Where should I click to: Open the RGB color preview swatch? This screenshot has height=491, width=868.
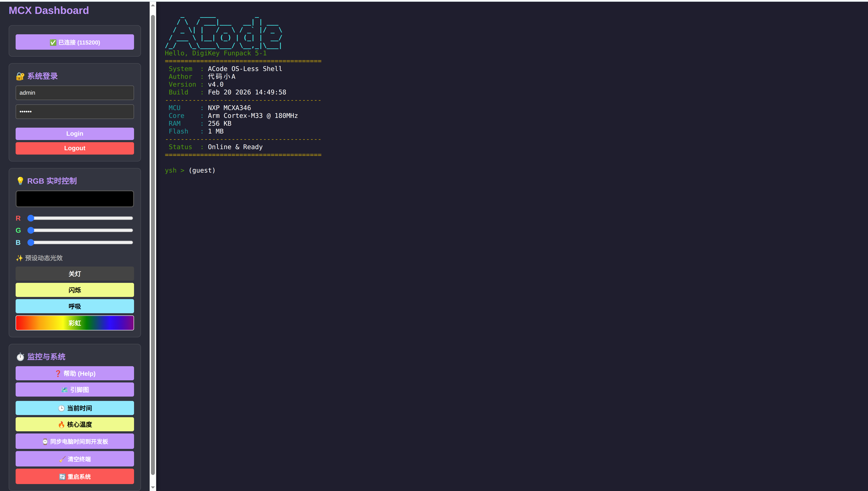[74, 199]
